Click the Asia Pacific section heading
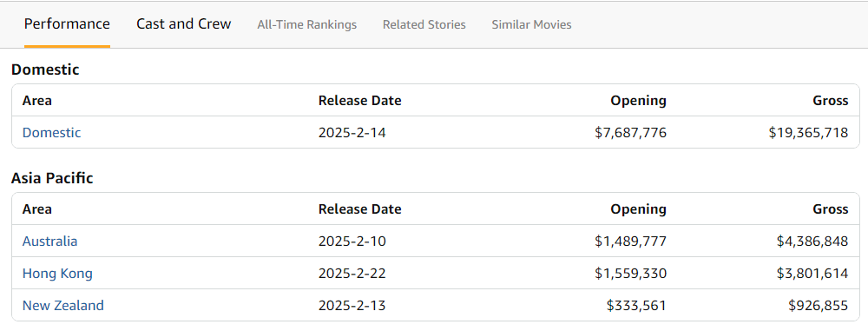The width and height of the screenshot is (868, 331). (x=52, y=178)
